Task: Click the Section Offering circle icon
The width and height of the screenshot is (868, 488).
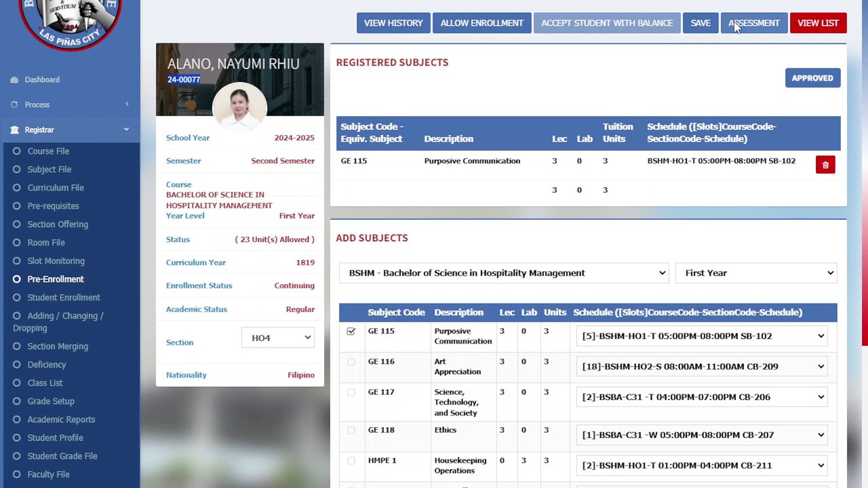Action: pyautogui.click(x=17, y=224)
